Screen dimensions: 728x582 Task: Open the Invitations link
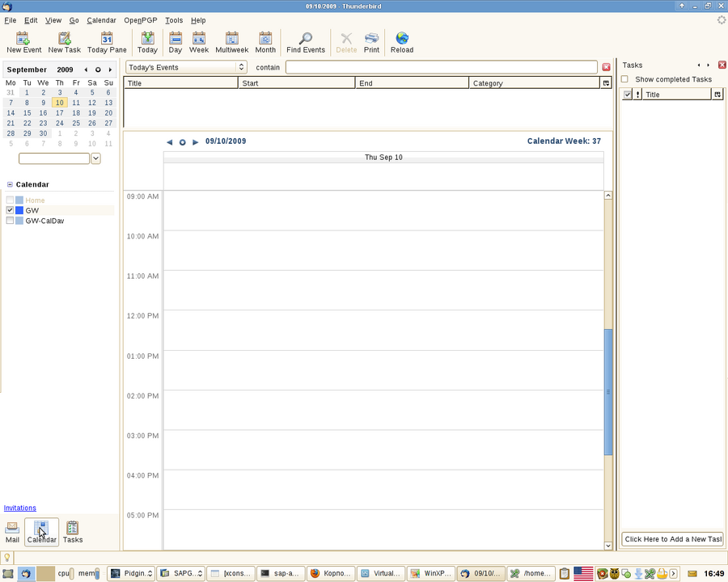[20, 508]
